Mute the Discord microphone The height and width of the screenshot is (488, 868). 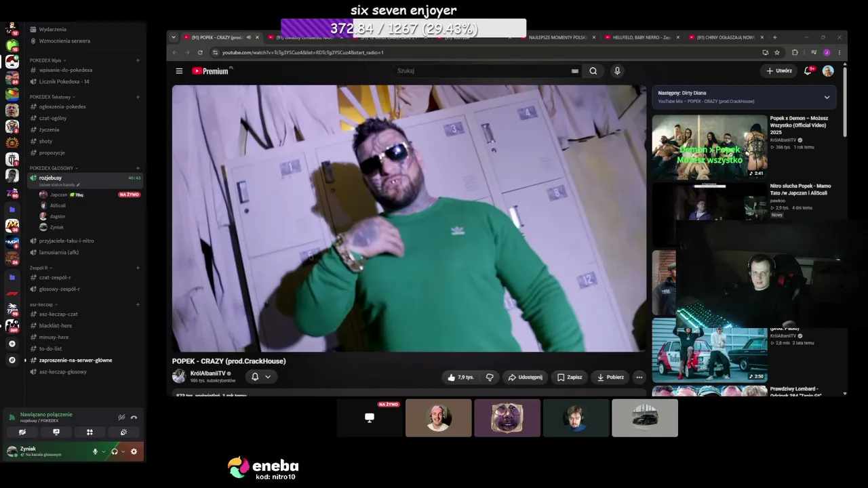95,451
